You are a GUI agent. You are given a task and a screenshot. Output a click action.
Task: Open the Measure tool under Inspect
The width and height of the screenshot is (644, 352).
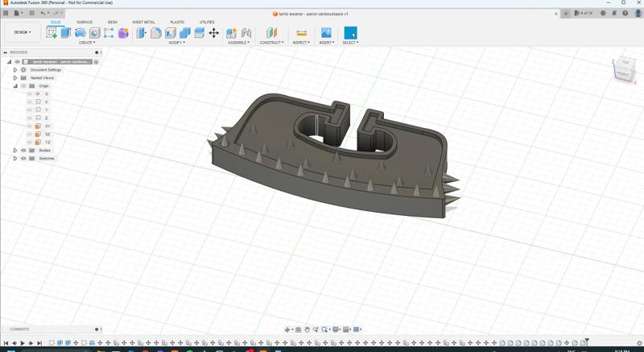click(x=301, y=33)
